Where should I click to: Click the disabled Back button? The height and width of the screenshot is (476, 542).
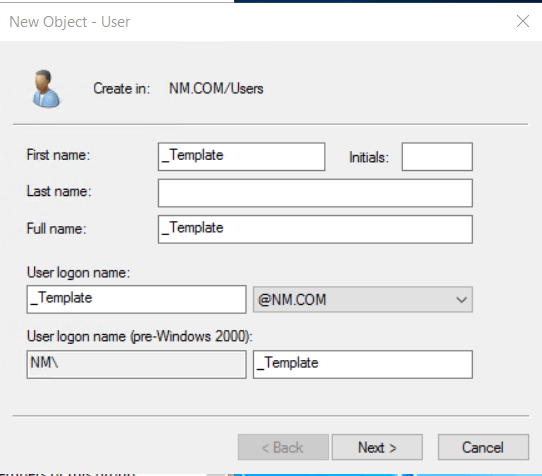tap(283, 447)
